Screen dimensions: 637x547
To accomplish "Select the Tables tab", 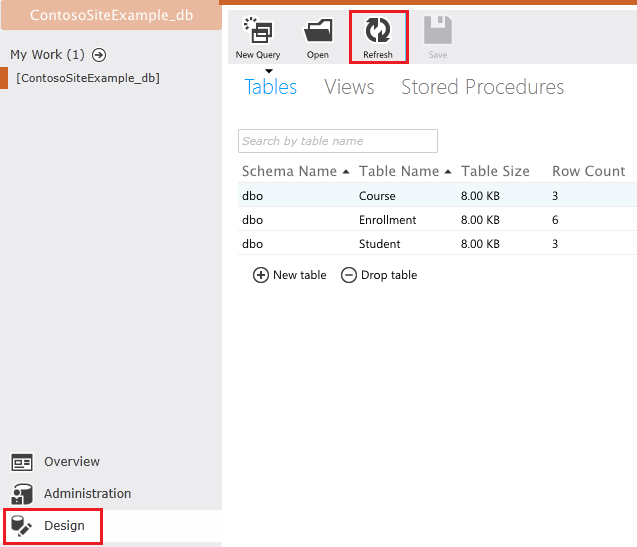I will (x=271, y=87).
